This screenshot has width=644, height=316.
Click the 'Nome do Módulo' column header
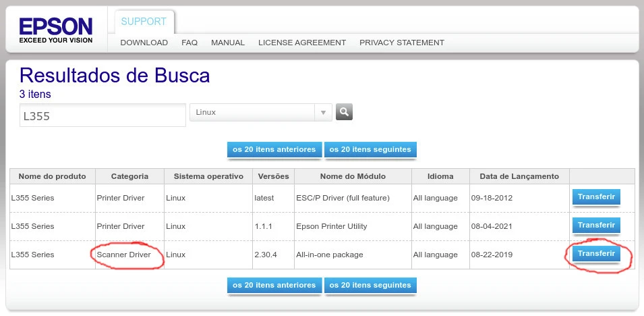353,176
